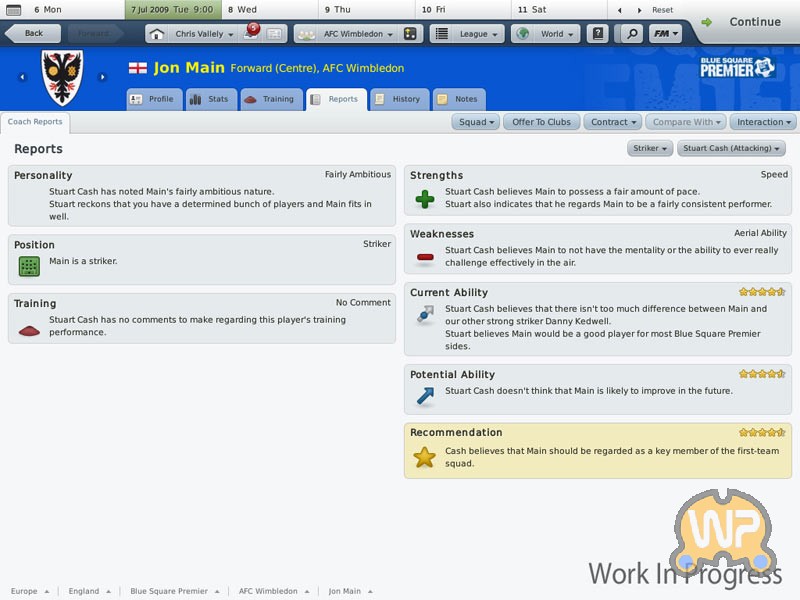Image resolution: width=800 pixels, height=600 pixels.
Task: Select 8 Wed in the calendar bar
Action: tap(270, 10)
